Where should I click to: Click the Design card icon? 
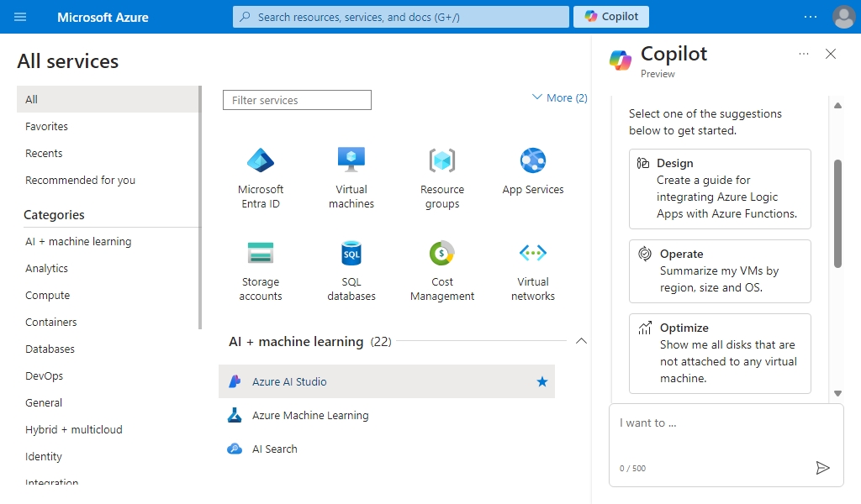643,163
